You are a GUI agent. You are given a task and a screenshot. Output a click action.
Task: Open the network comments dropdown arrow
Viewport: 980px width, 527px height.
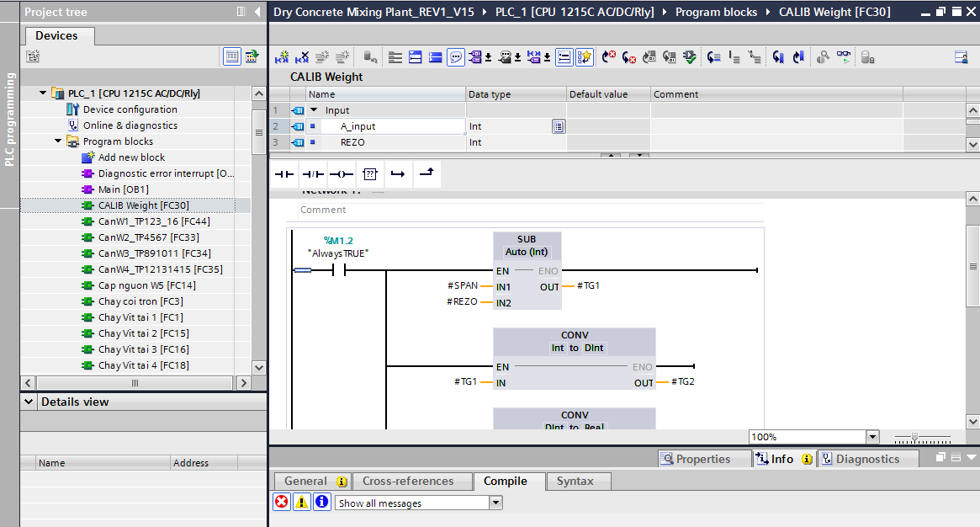(x=517, y=58)
